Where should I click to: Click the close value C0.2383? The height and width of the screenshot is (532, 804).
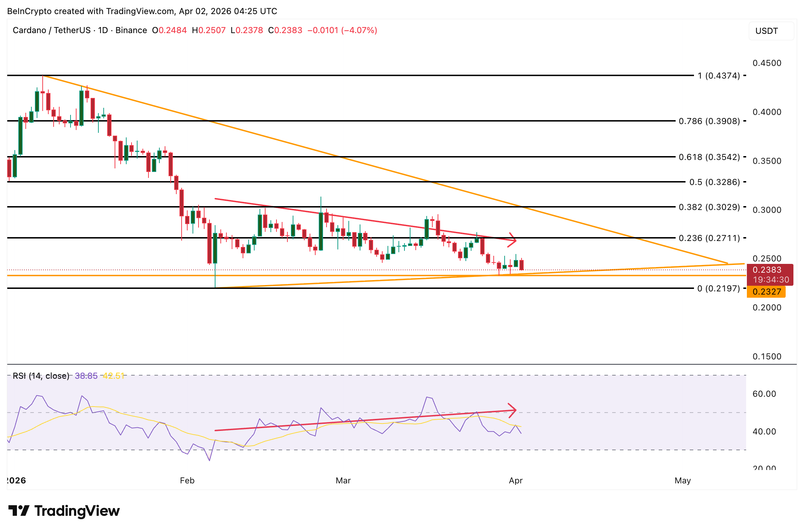(286, 30)
